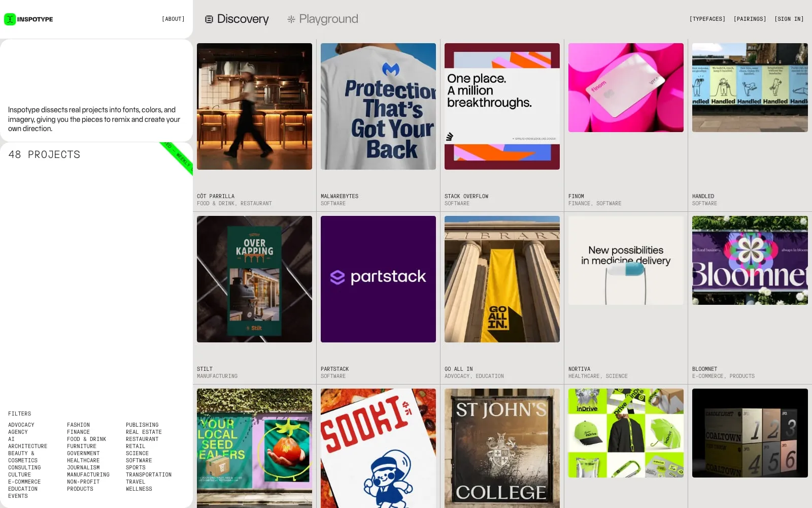The width and height of the screenshot is (812, 508).
Task: Filter projects by Education
Action: 23,489
